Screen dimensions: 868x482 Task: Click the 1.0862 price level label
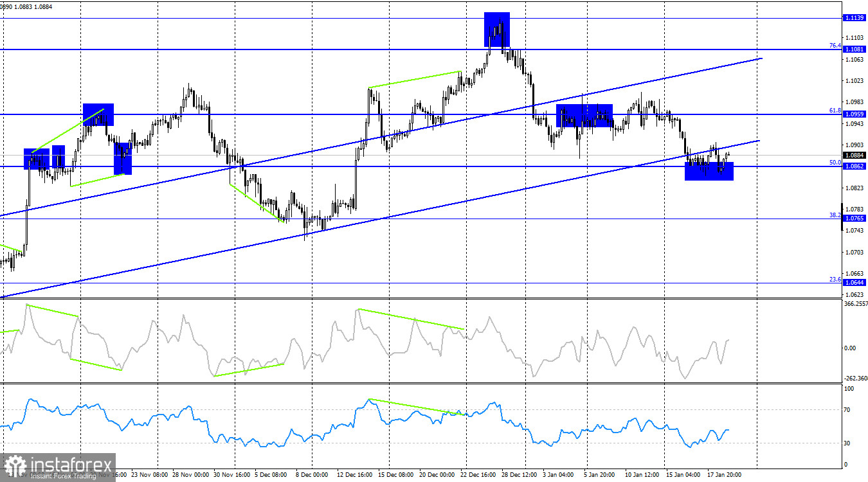[854, 166]
